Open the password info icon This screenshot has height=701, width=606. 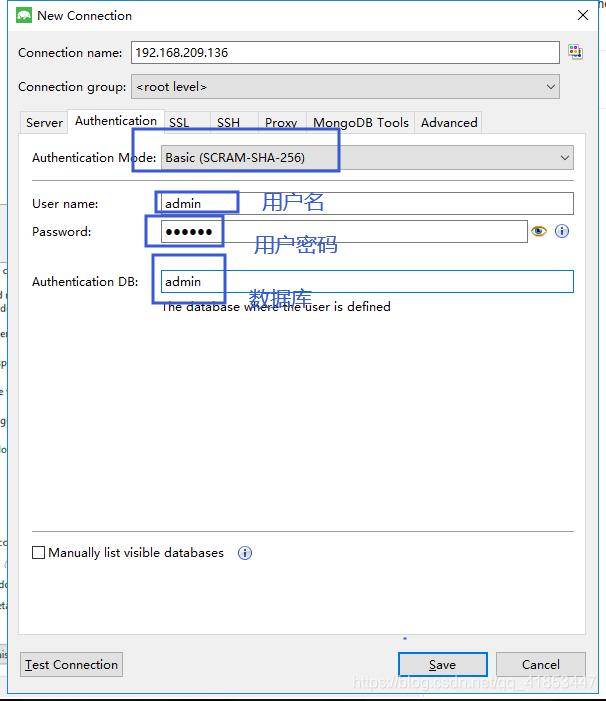(x=562, y=231)
